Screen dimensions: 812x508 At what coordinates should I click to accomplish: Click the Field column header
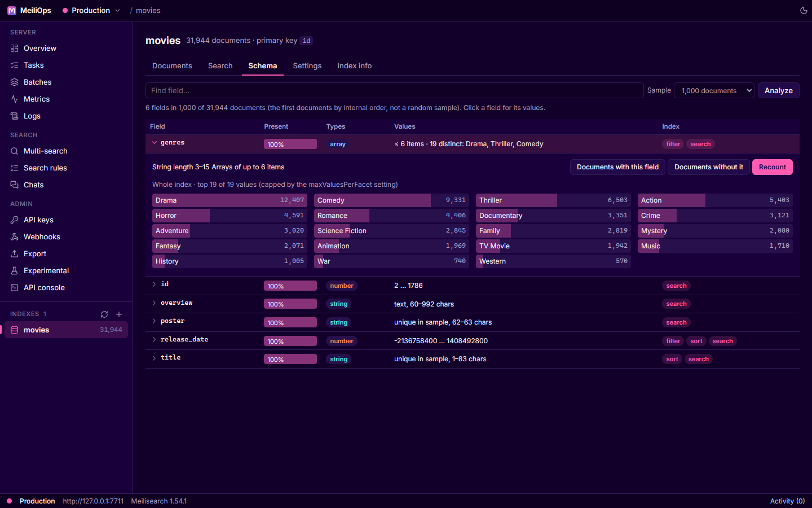click(157, 126)
